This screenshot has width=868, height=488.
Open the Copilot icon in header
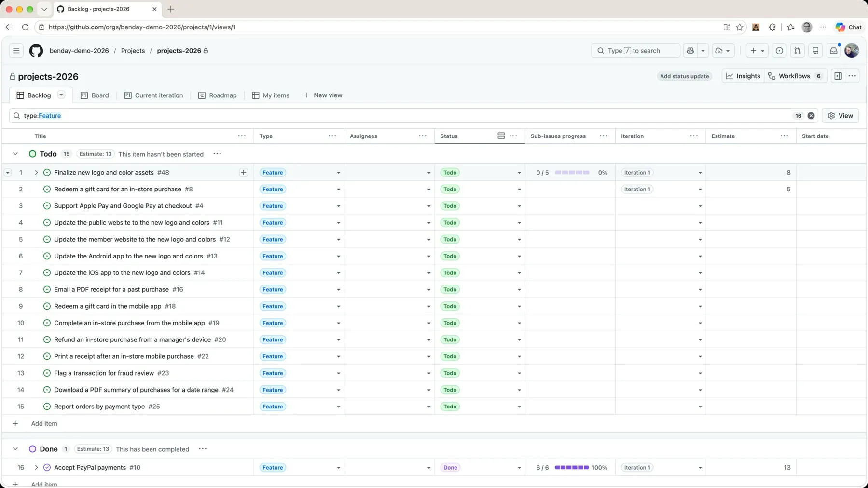[690, 51]
